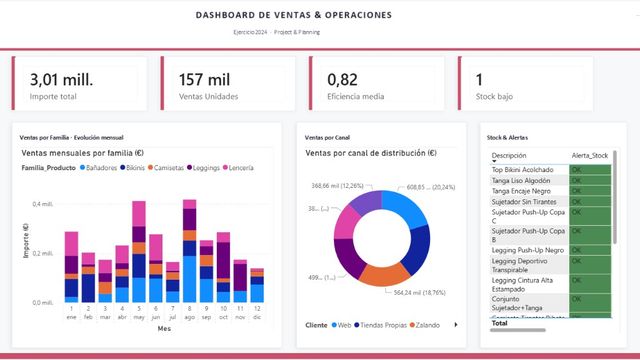Show more Cliente legend entries arrow
The height and width of the screenshot is (360, 640).
(x=456, y=325)
